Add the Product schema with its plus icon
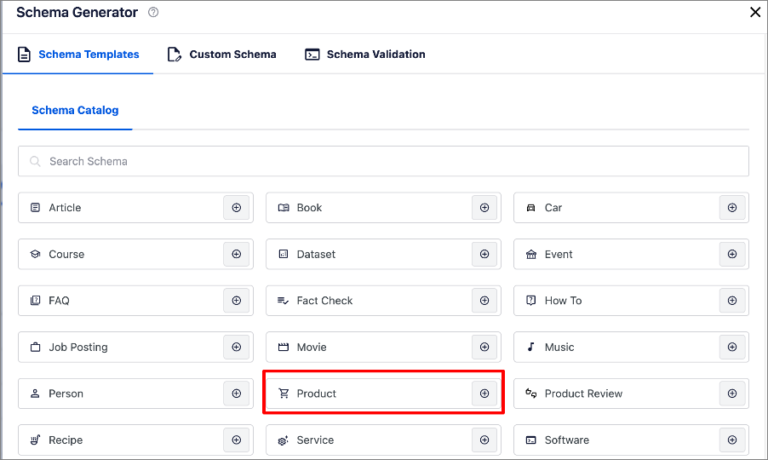The image size is (768, 460). pyautogui.click(x=484, y=393)
